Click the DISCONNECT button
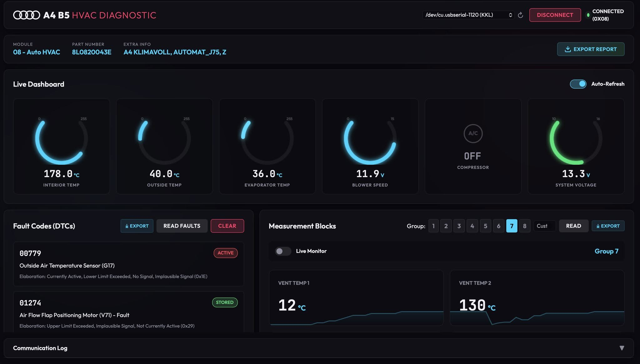Screen dimensions: 640x364 [x=555, y=15]
